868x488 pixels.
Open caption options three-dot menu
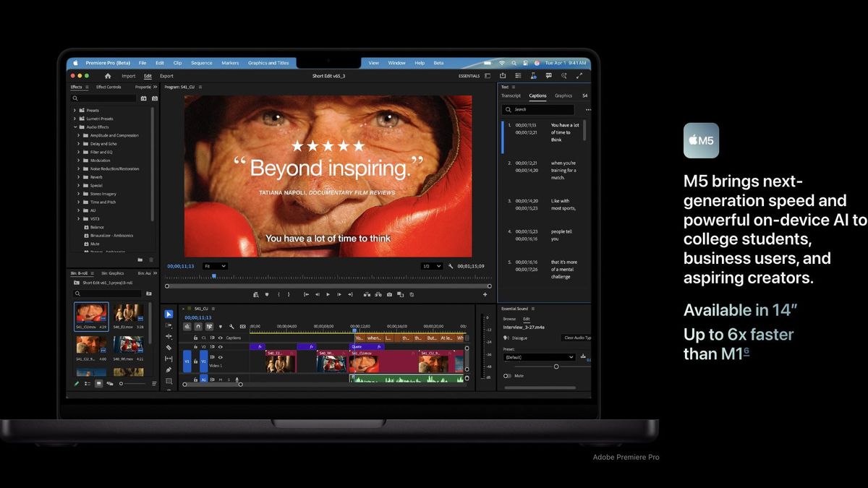588,110
